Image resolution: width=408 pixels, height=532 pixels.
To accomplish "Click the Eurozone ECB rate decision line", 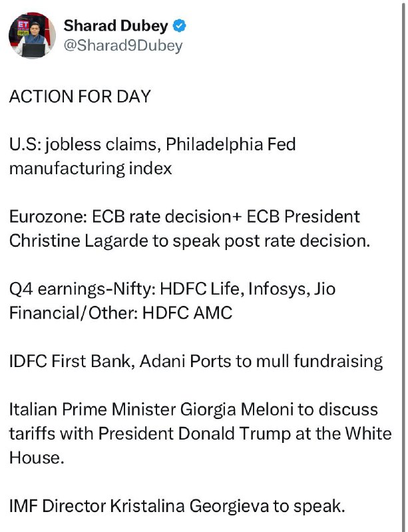I will (184, 217).
